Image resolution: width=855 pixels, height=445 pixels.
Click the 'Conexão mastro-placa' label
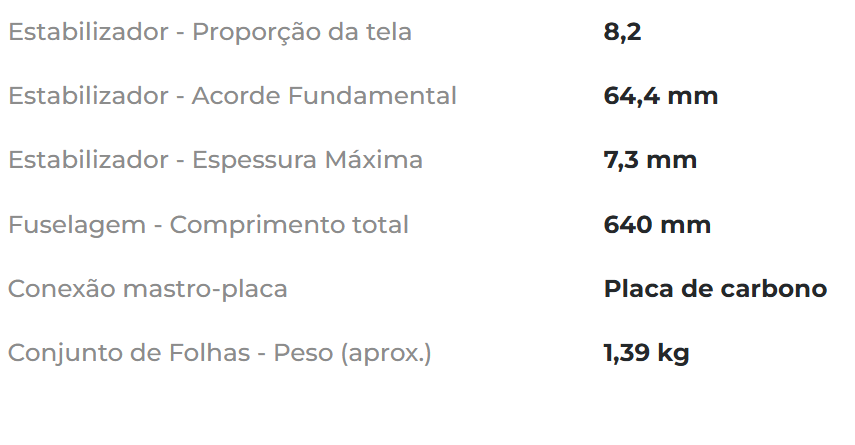147,289
